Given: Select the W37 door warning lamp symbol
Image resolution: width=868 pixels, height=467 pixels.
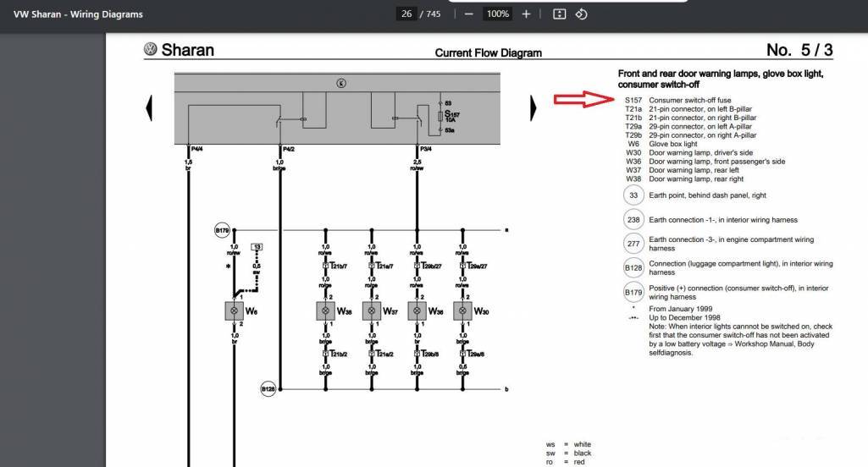Looking at the screenshot, I should click(371, 311).
